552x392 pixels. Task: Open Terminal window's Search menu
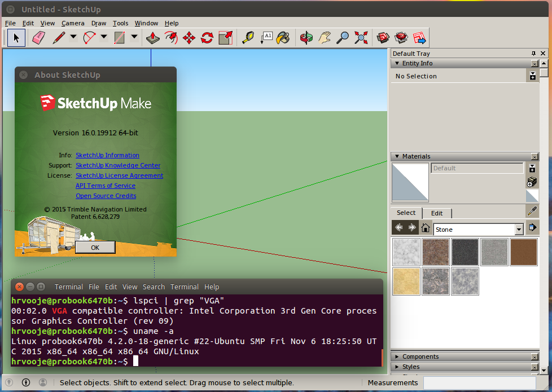[154, 287]
